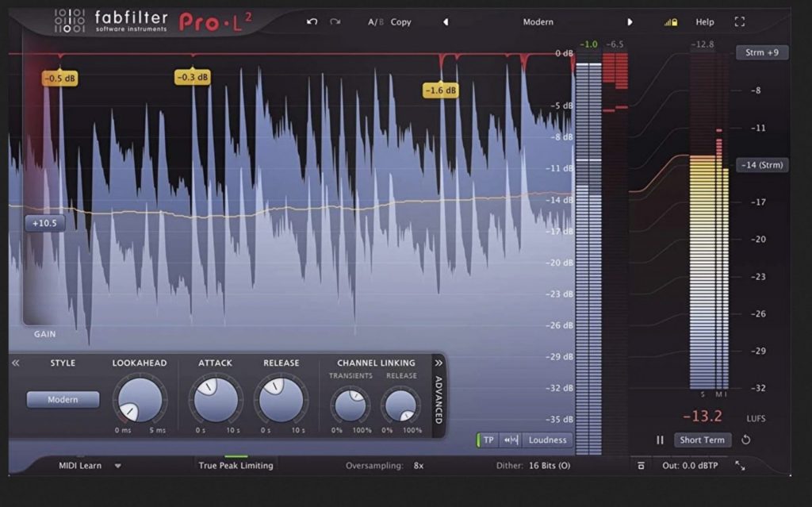Open the Style selector set to Modern
The image size is (812, 507).
click(63, 400)
